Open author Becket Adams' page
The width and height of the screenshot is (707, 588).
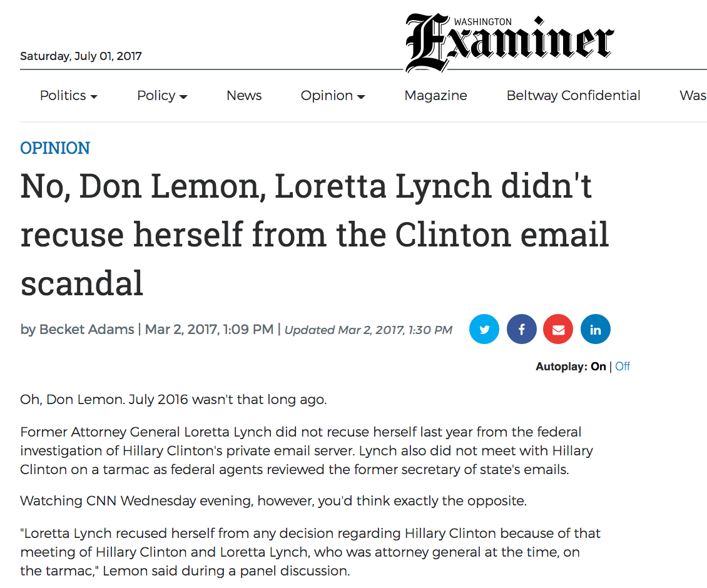coord(86,329)
